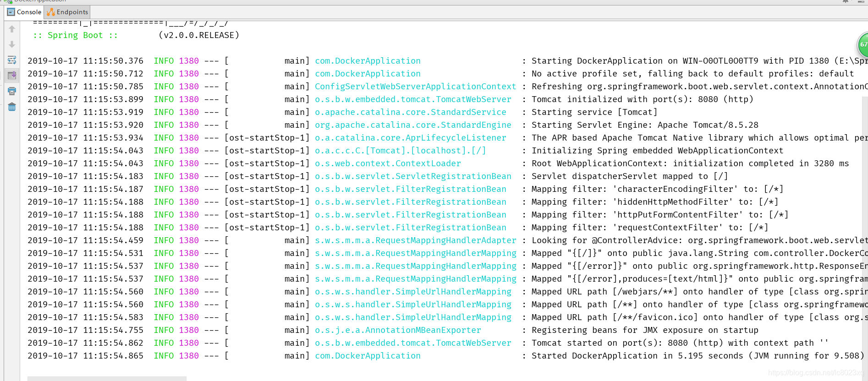This screenshot has width=868, height=381.
Task: Click s.w.s.m.m.a.RequestMappingHandlerAdapter logger name
Action: pos(415,240)
